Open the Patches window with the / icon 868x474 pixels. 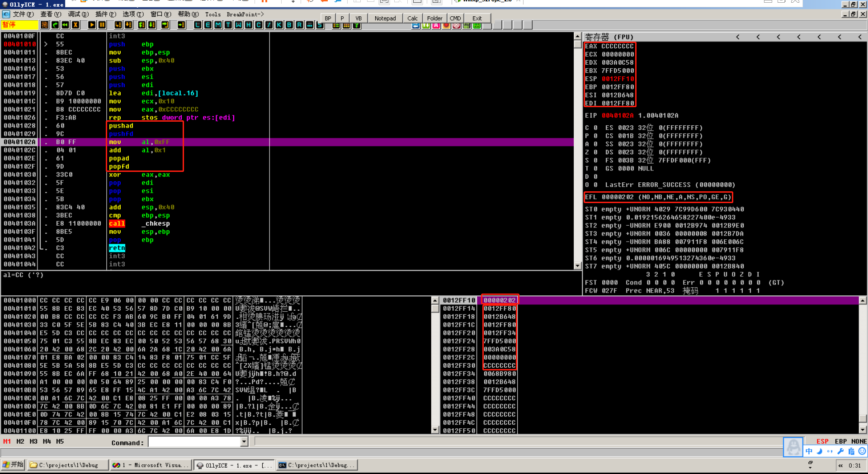[269, 25]
